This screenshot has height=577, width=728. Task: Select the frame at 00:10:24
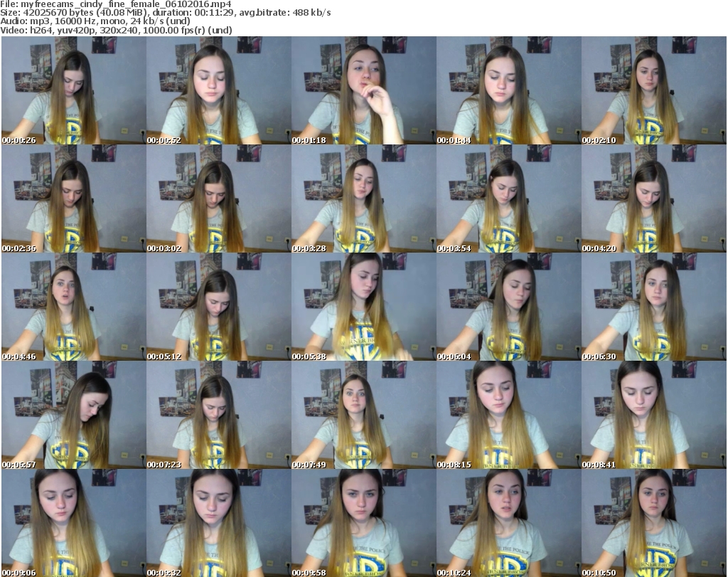point(508,523)
